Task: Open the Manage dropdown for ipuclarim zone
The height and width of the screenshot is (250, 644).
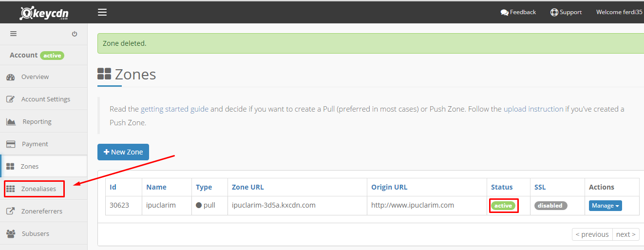Action: click(606, 206)
